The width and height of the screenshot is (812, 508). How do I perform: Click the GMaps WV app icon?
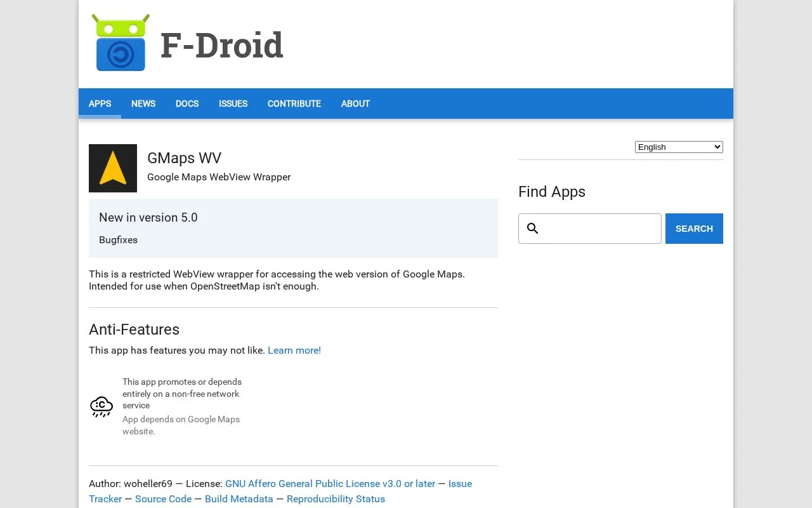(113, 168)
